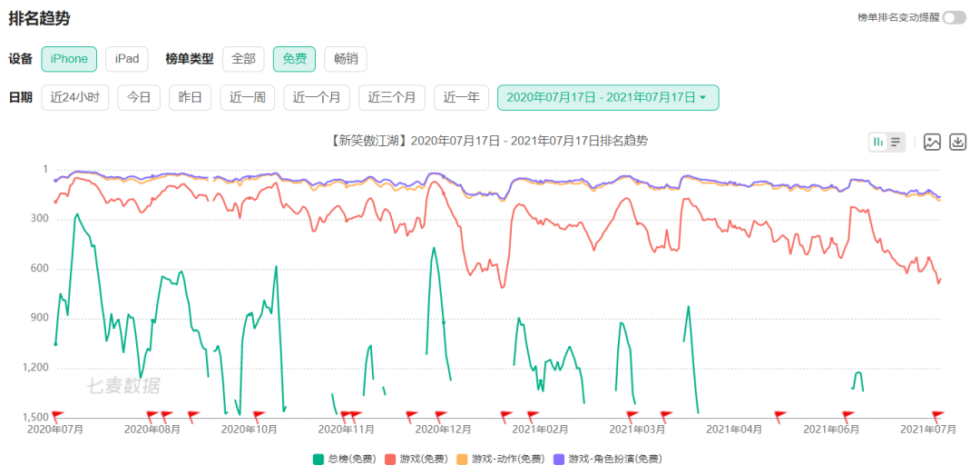Download ranking data icon

[x=957, y=142]
